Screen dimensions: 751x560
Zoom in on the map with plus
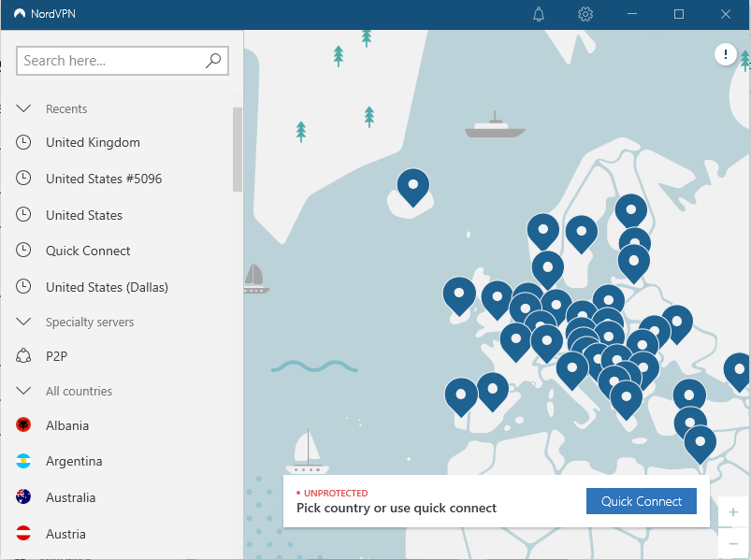click(x=733, y=512)
